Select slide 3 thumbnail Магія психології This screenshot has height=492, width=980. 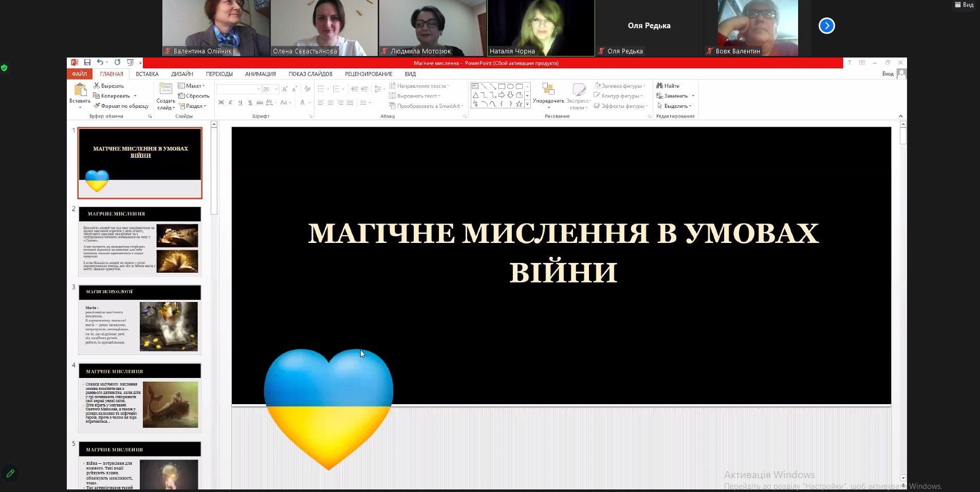coord(139,320)
